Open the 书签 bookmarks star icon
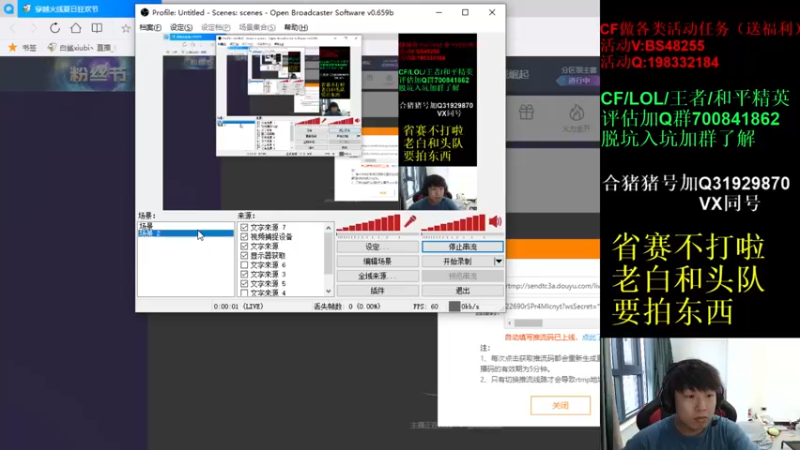The width and height of the screenshot is (800, 450). (x=13, y=47)
